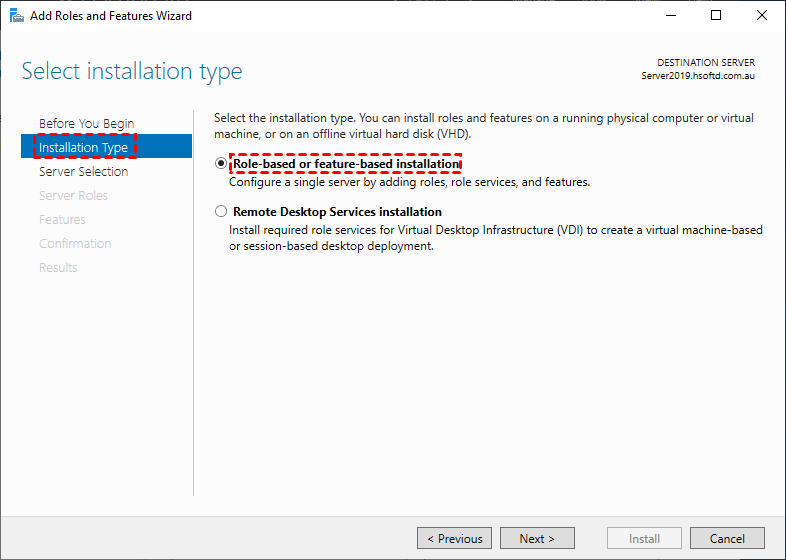
Task: Click the Server Roles step in sidebar
Action: tap(73, 196)
